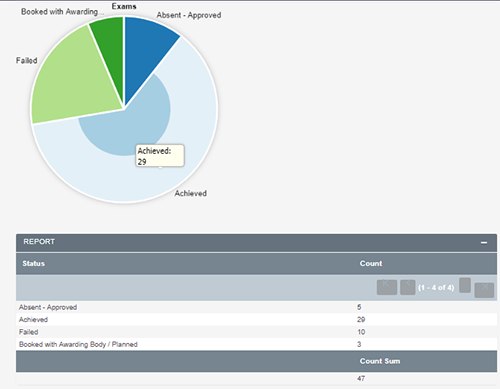Go to first page of report
Viewport: 500px width, 389px height.
click(387, 287)
